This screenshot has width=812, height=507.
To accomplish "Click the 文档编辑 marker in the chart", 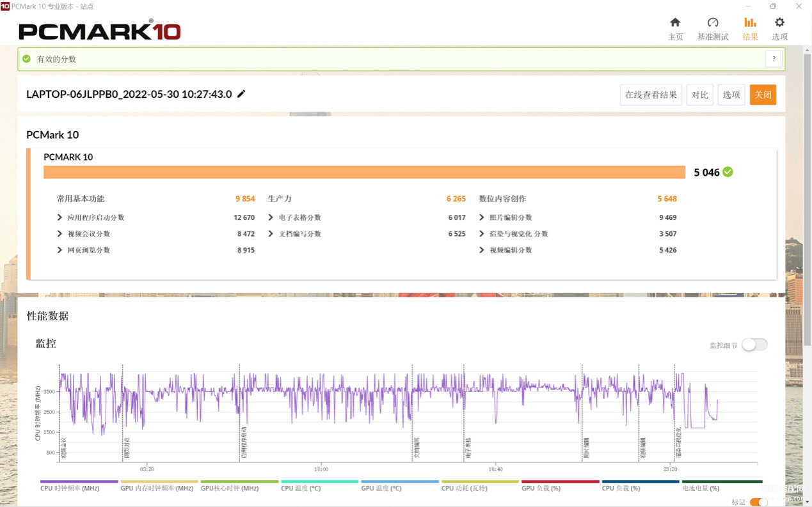I will pos(417,448).
